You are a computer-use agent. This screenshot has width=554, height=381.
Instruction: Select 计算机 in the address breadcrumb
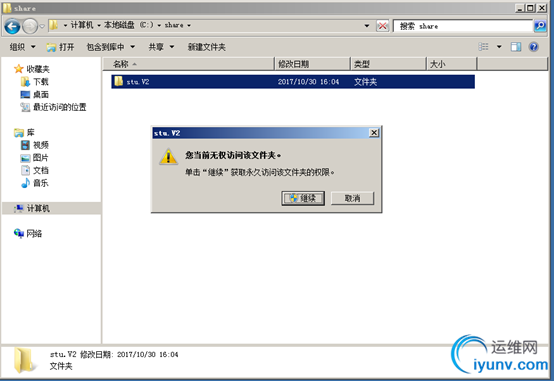[x=82, y=25]
